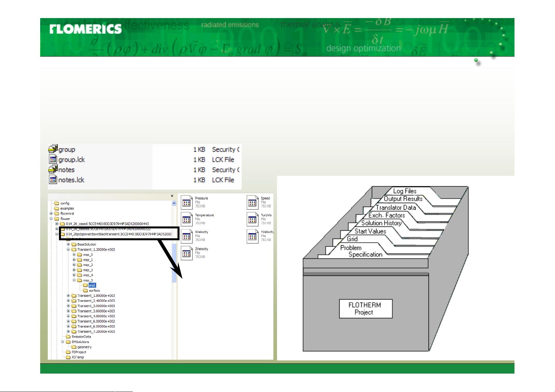Click the folder tree scrollbar thumb
Viewport: 555px width, 392px height.
pyautogui.click(x=174, y=262)
